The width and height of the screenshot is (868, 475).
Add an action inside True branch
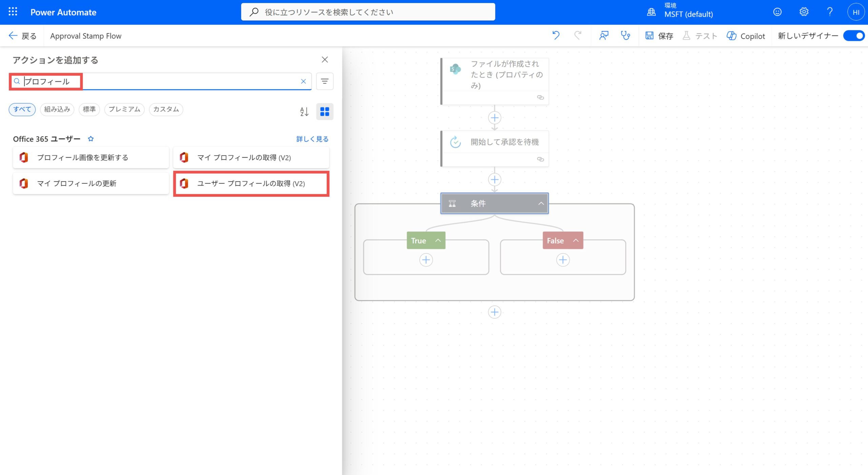[426, 260]
